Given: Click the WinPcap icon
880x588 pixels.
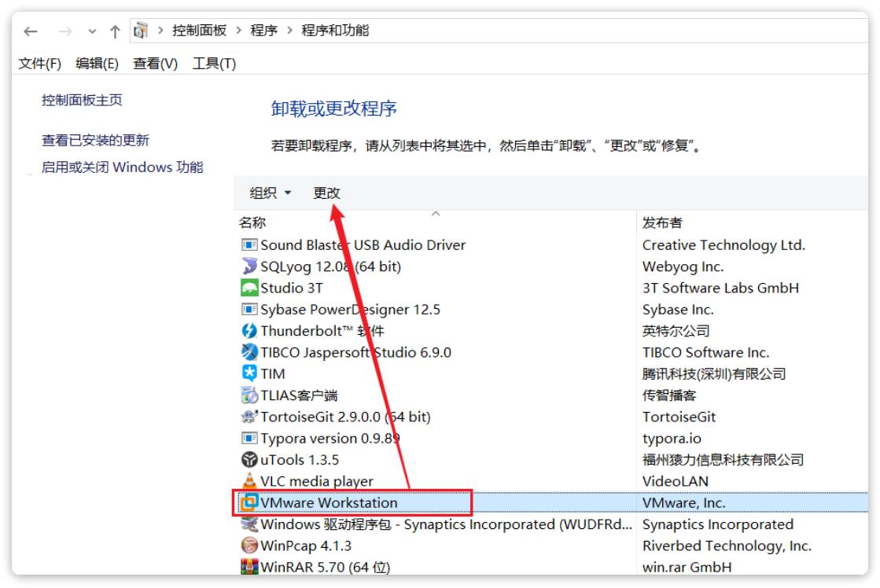Looking at the screenshot, I should pyautogui.click(x=249, y=545).
